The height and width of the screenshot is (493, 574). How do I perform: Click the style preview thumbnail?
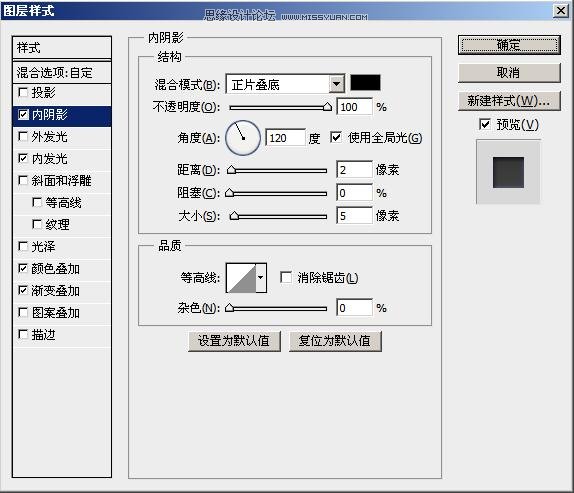[508, 172]
